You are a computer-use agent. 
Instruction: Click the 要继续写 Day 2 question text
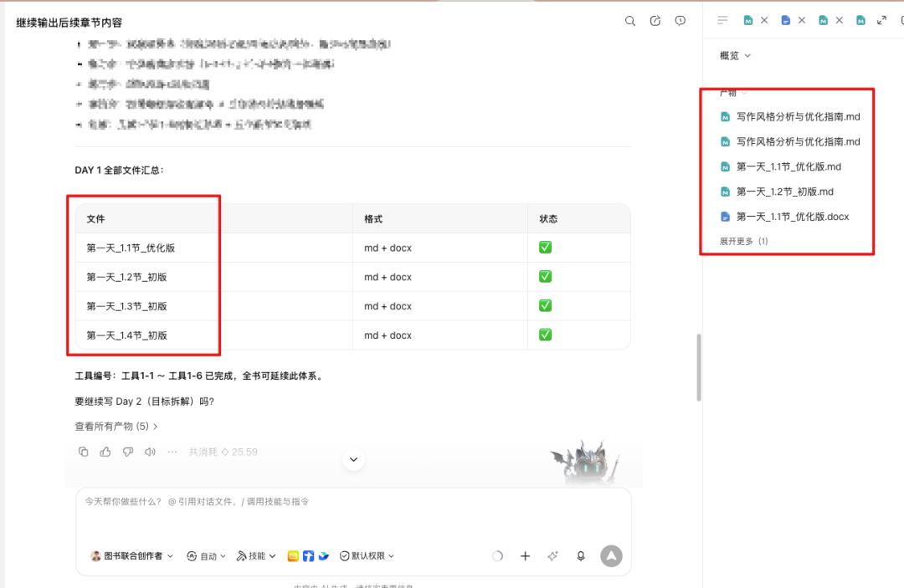[144, 401]
